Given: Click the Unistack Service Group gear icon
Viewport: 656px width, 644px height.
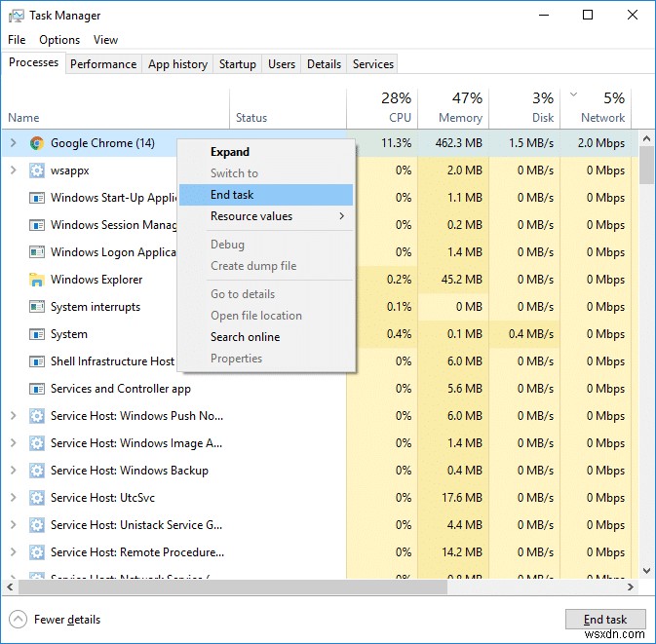Looking at the screenshot, I should click(37, 525).
